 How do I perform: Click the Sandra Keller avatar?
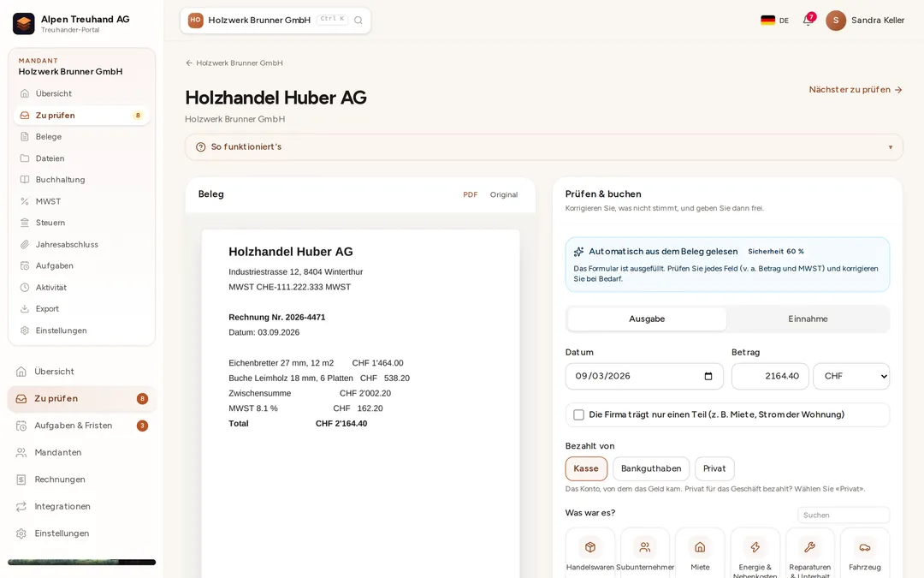(x=836, y=20)
